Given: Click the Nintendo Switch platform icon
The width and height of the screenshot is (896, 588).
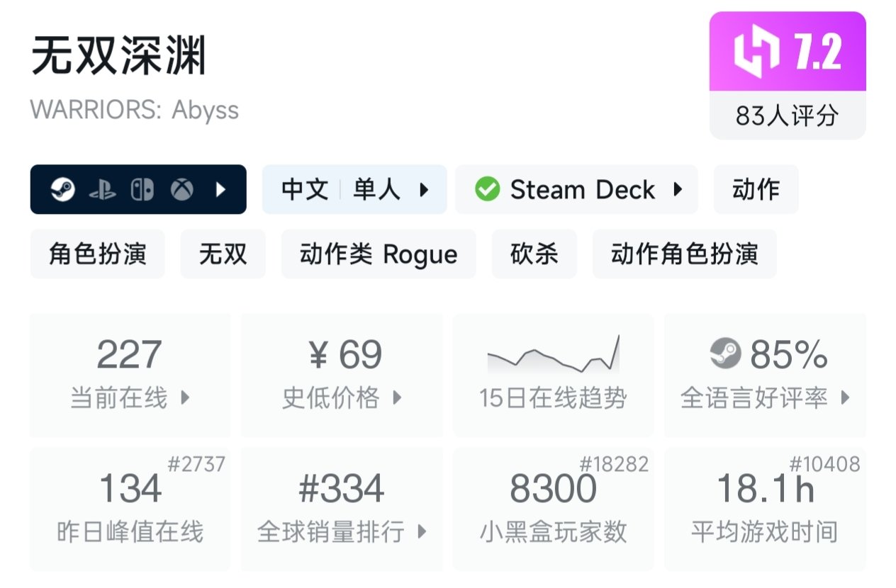Looking at the screenshot, I should (x=142, y=190).
